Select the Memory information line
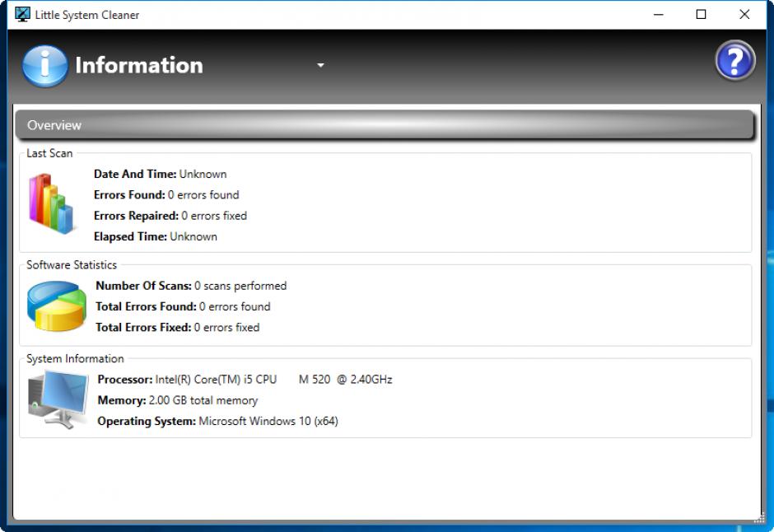774x532 pixels. (x=177, y=400)
